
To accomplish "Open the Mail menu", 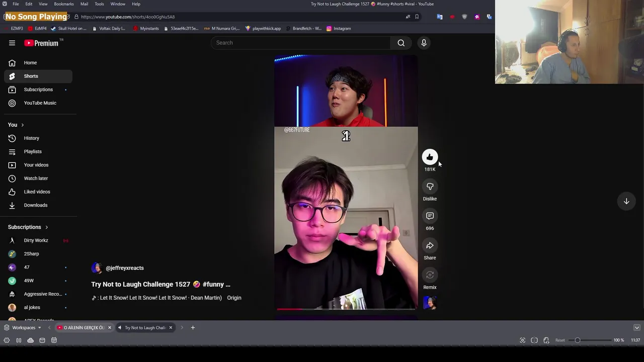I will (x=84, y=4).
